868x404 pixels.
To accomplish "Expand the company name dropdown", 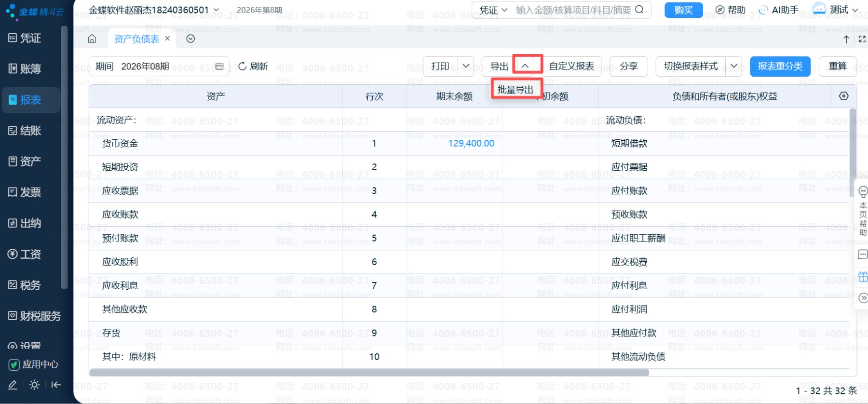I will (x=216, y=10).
